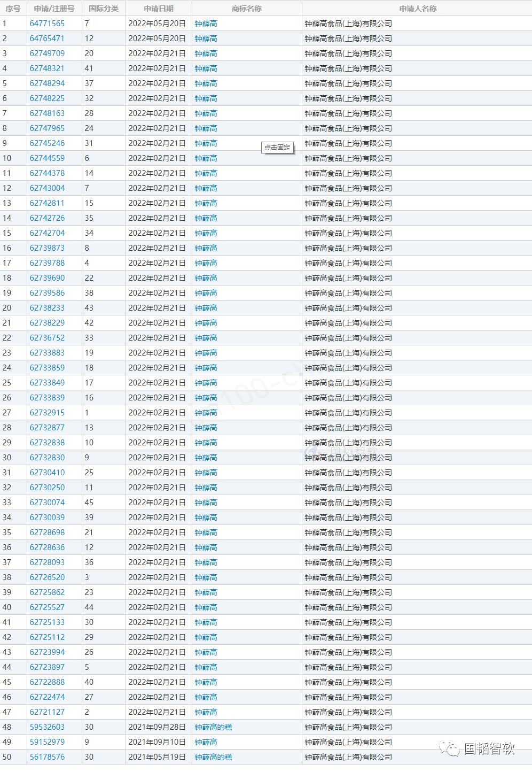Viewport: 532px width, 772px height.
Task: Open application number 62728698
Action: coord(47,532)
